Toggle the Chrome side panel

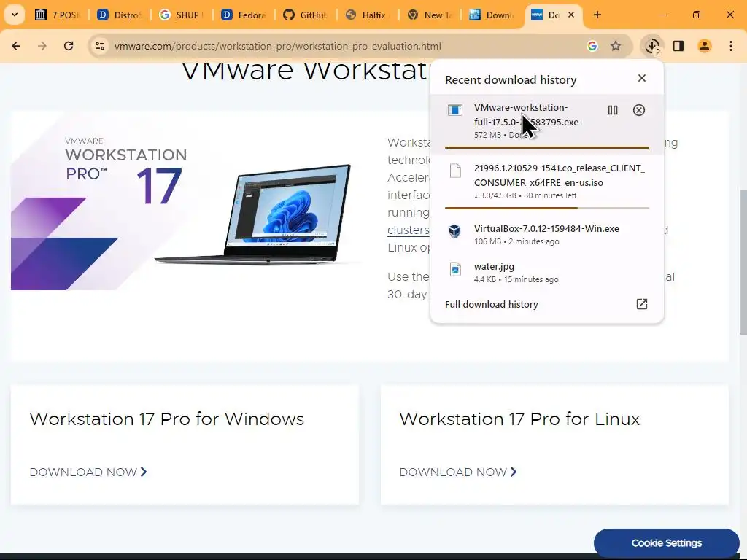[678, 46]
